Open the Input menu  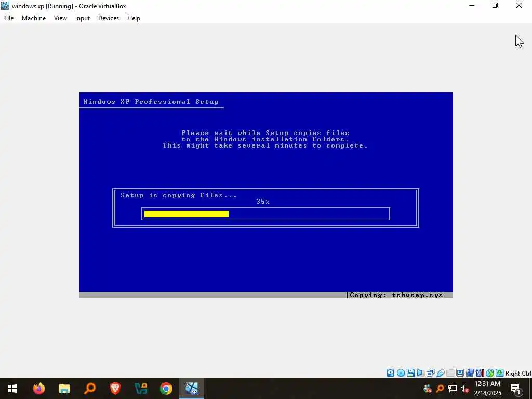click(83, 18)
